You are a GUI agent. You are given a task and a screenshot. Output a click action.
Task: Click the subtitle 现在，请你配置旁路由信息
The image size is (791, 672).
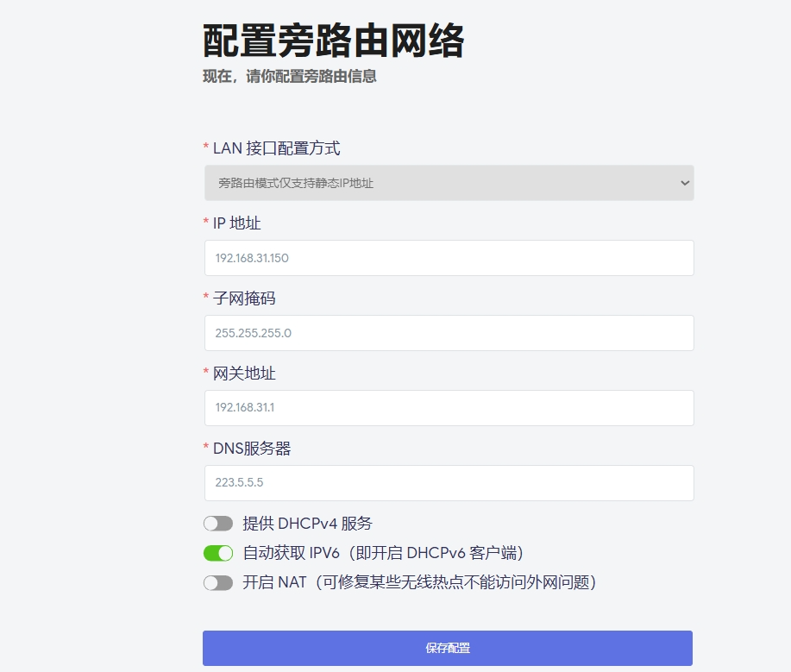(290, 77)
